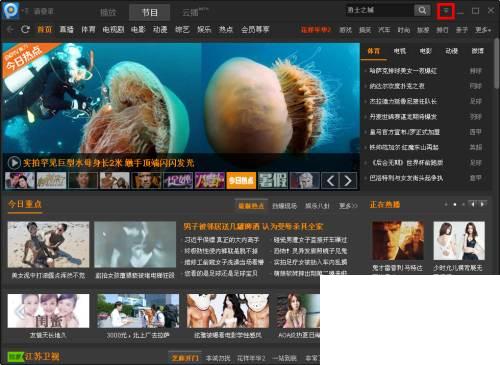Screen dimensions: 500x365
Task: Select the first carousel thumbnail of a couple
Action: (20, 181)
